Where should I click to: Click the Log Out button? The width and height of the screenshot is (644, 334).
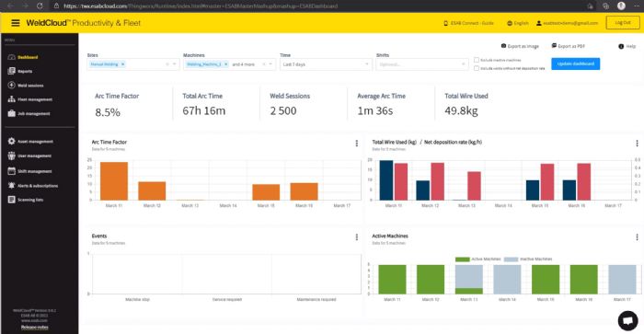coord(623,23)
